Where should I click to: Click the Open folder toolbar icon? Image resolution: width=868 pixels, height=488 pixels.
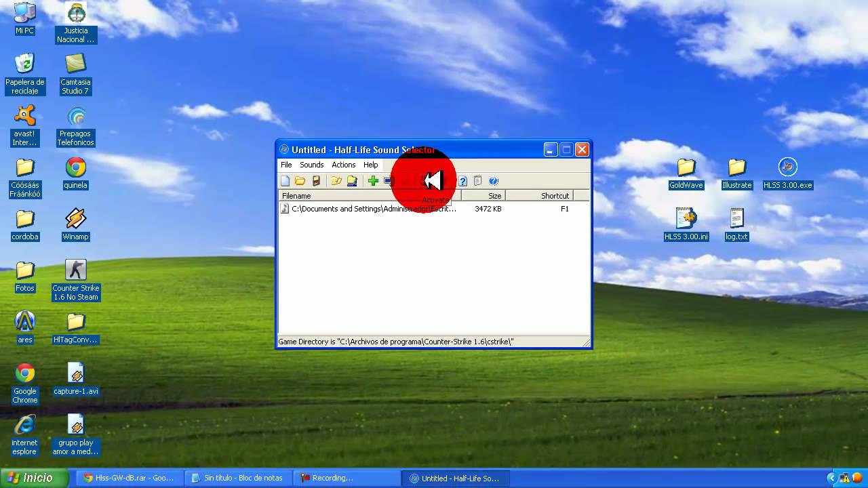pos(300,181)
